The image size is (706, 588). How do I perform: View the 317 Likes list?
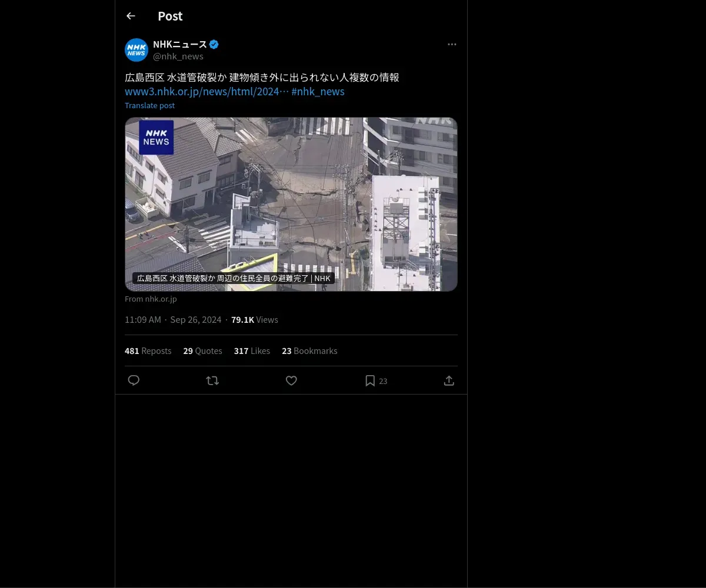252,350
